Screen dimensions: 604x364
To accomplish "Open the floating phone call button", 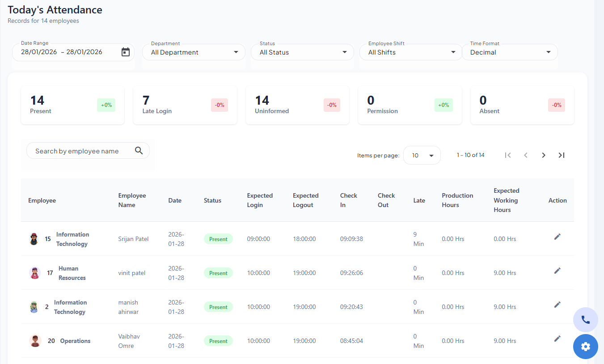I will coord(585,319).
